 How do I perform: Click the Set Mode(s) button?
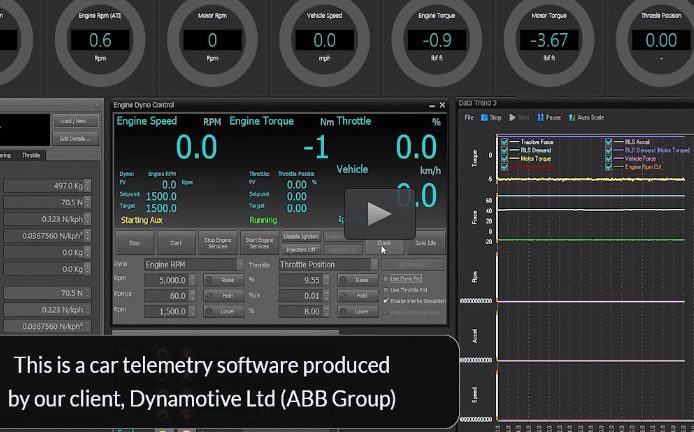point(412,265)
